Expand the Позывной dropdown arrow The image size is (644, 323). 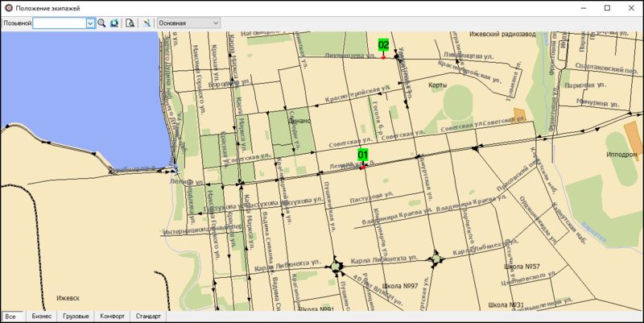tap(90, 23)
